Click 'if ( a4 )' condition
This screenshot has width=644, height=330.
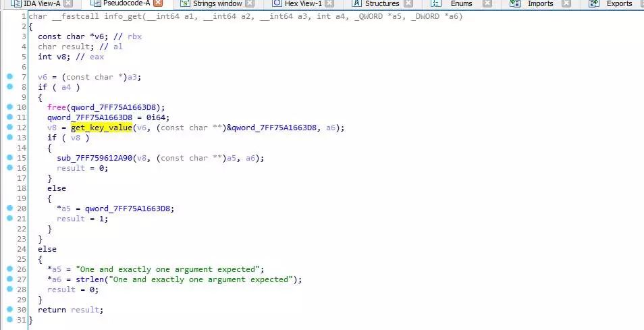(59, 87)
